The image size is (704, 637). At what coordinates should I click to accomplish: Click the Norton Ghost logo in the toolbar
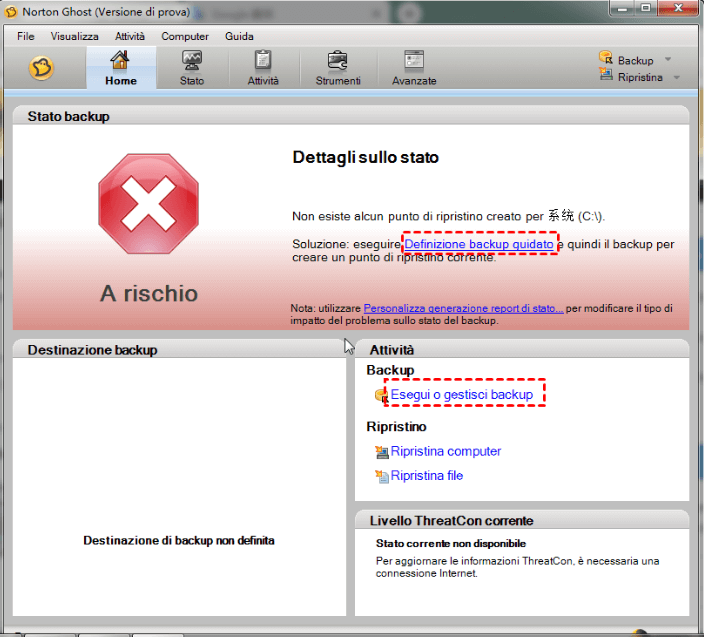pos(41,68)
